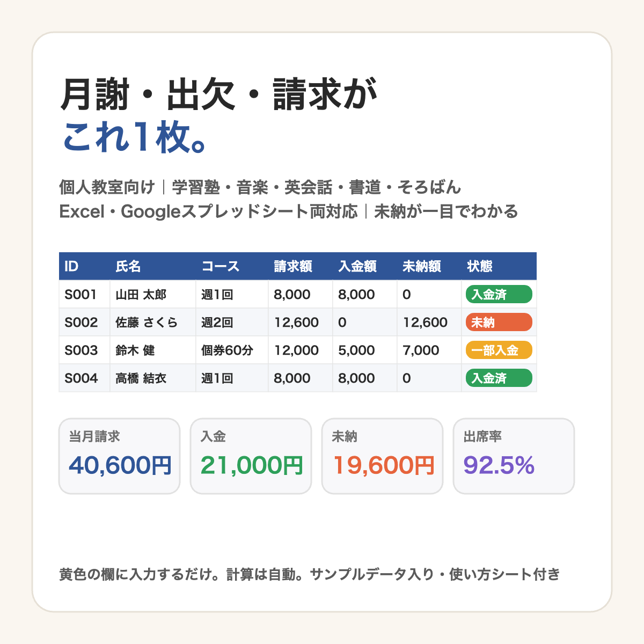Select the 個券60分 course cell
The width and height of the screenshot is (644, 644).
232,350
